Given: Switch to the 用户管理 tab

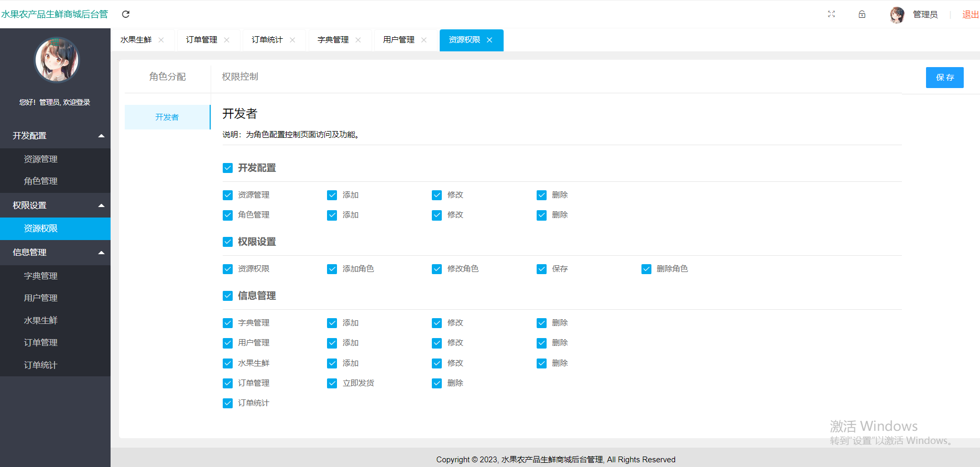Looking at the screenshot, I should coord(399,40).
